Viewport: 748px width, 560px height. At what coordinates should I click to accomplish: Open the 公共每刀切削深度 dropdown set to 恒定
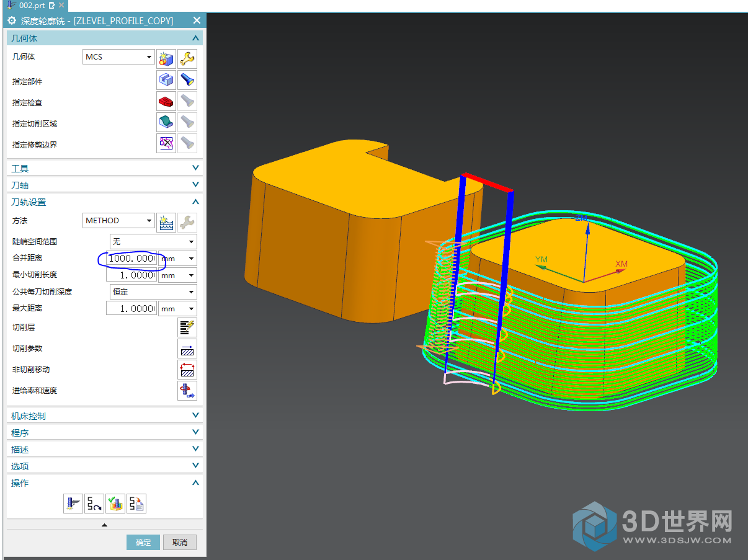pyautogui.click(x=153, y=292)
